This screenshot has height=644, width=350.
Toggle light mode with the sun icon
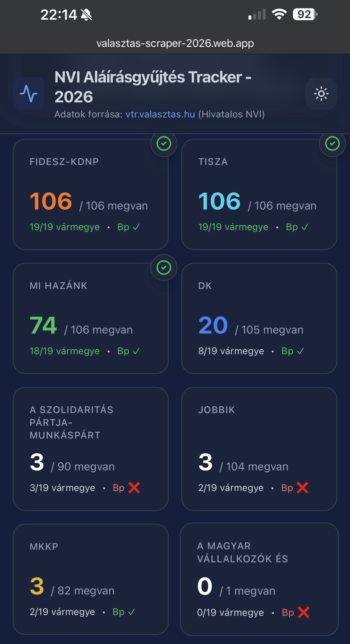(321, 94)
